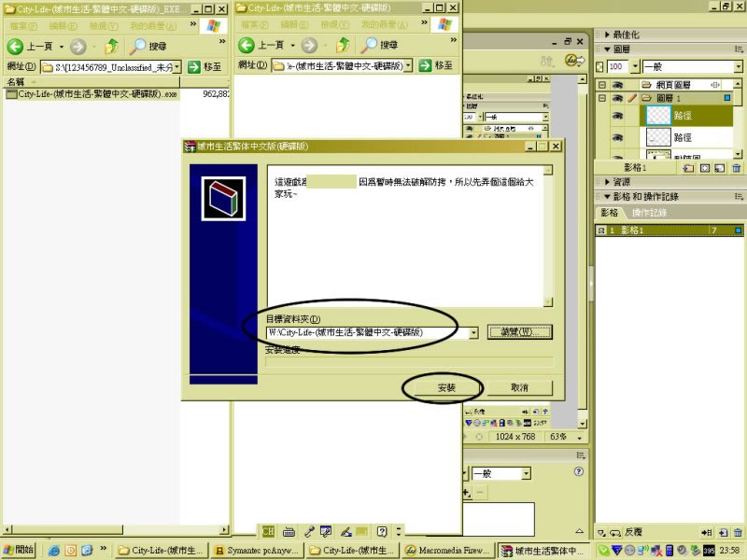Select the 影格 tab
The width and height of the screenshot is (747, 560).
coord(610,213)
